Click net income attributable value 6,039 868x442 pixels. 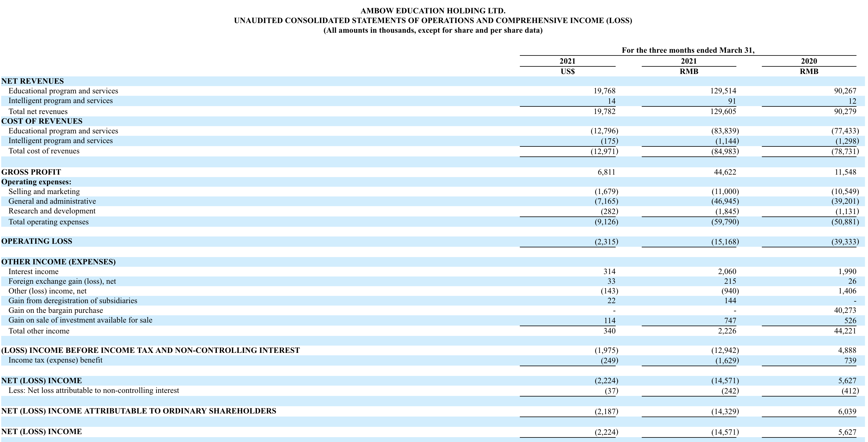[847, 411]
